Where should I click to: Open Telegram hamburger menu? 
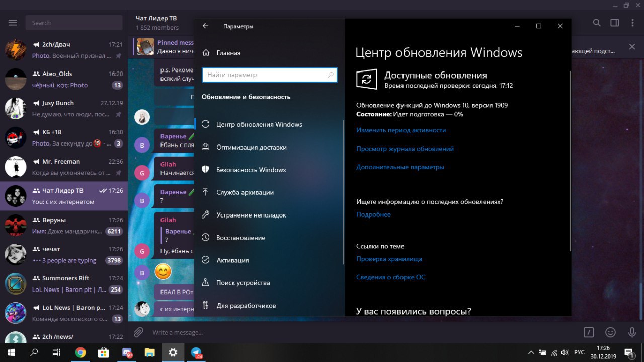click(13, 23)
